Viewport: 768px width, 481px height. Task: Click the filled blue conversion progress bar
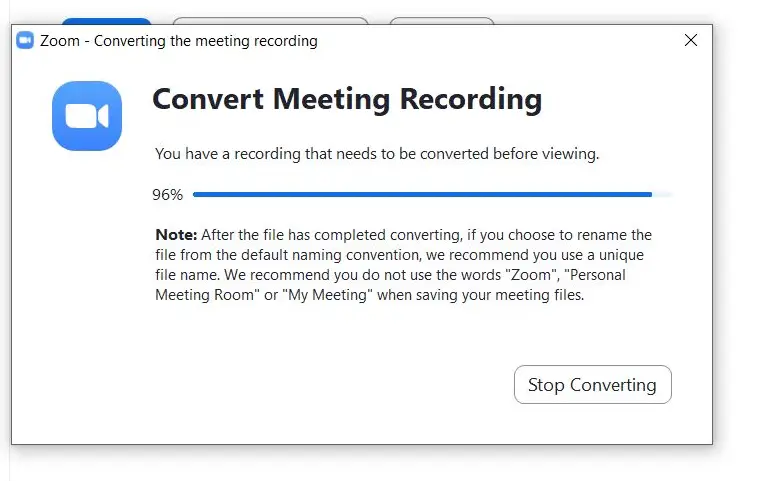422,194
